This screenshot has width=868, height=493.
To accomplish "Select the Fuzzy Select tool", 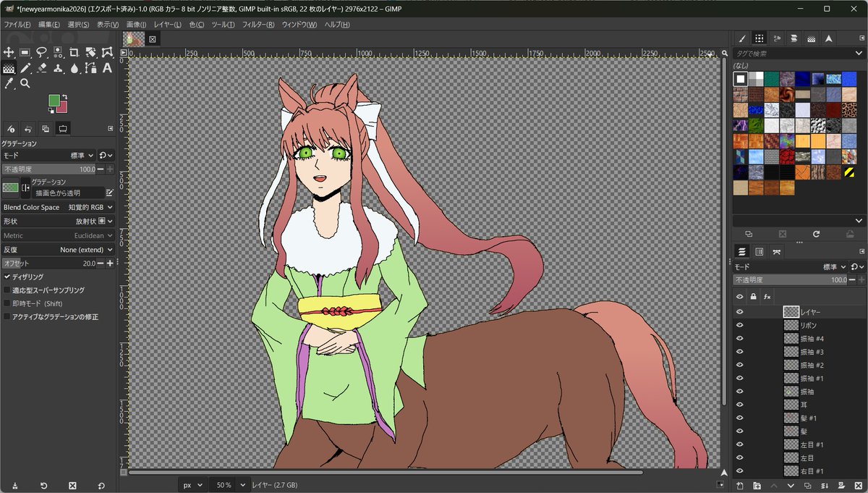I will point(58,52).
